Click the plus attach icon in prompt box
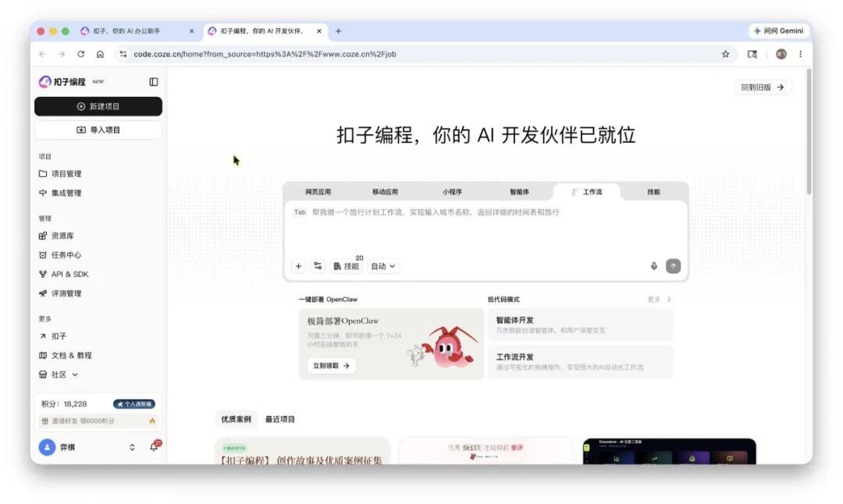Viewport: 843px width, 504px height. coord(298,266)
